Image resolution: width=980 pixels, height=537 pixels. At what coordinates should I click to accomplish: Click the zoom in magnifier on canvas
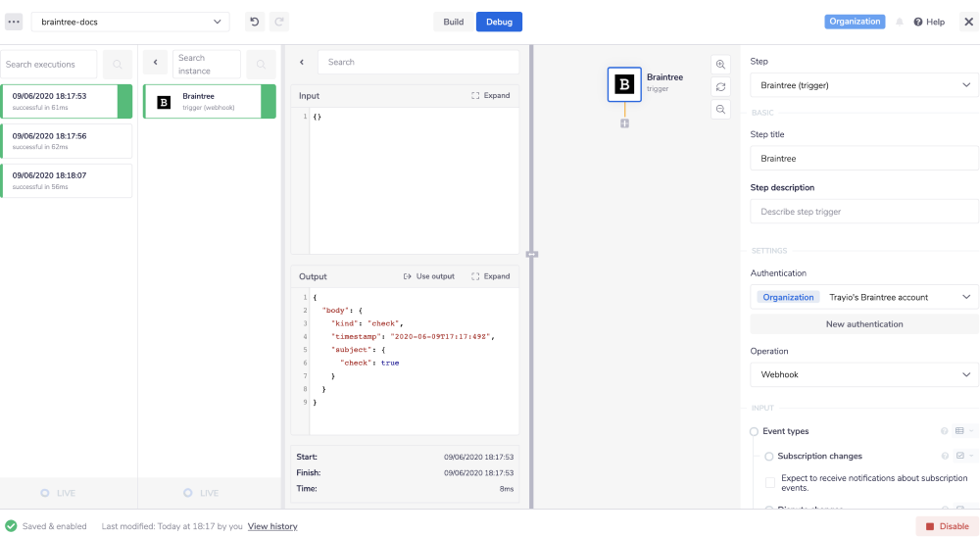click(x=721, y=65)
